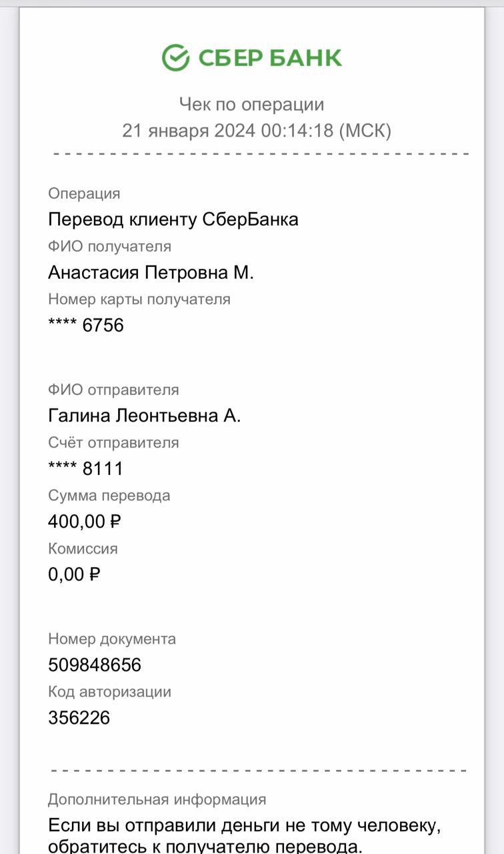Click the 'Код авторизации' label
The width and height of the screenshot is (504, 854).
point(110,691)
